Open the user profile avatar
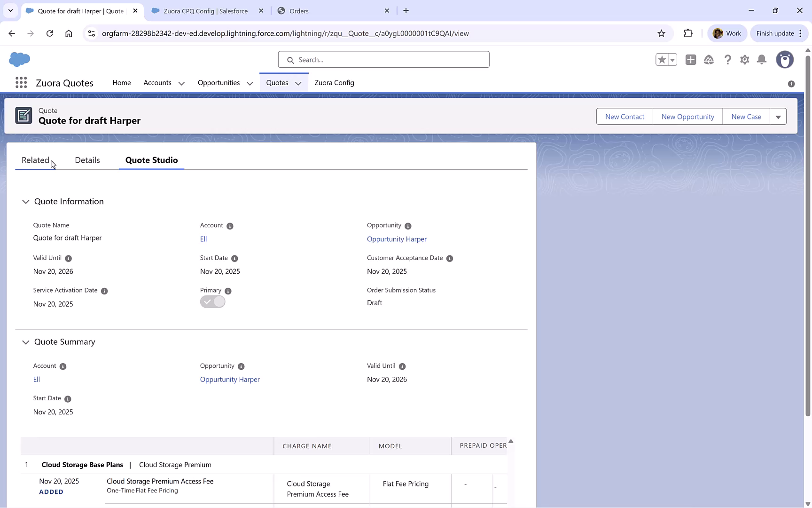The height and width of the screenshot is (508, 812). (x=785, y=60)
